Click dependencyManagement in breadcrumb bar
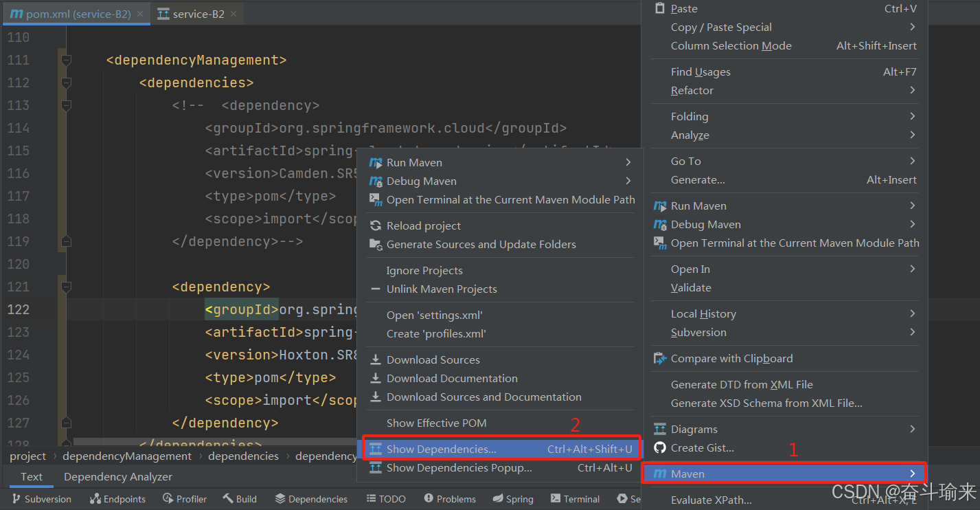 pos(127,456)
